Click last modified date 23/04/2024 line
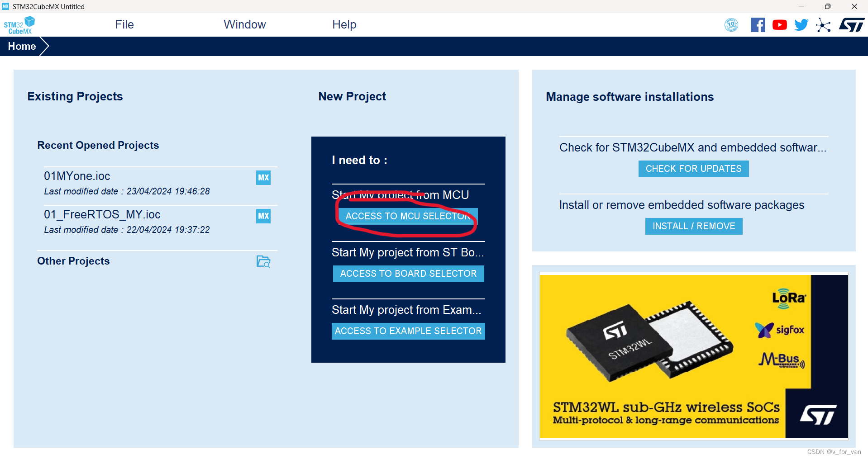 (x=127, y=191)
